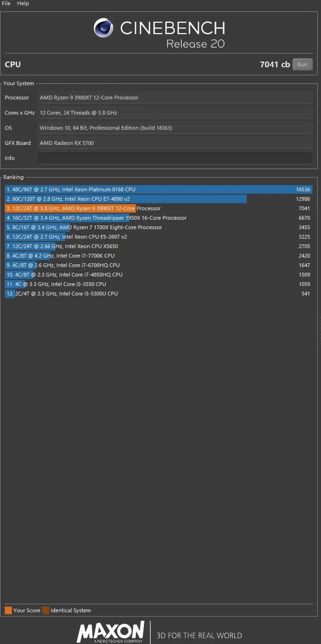Click the MAXON logo at bottom
321x644 pixels.
(111, 632)
